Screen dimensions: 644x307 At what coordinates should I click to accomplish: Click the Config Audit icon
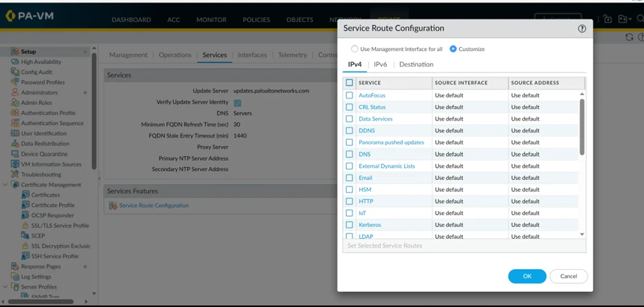(x=15, y=72)
